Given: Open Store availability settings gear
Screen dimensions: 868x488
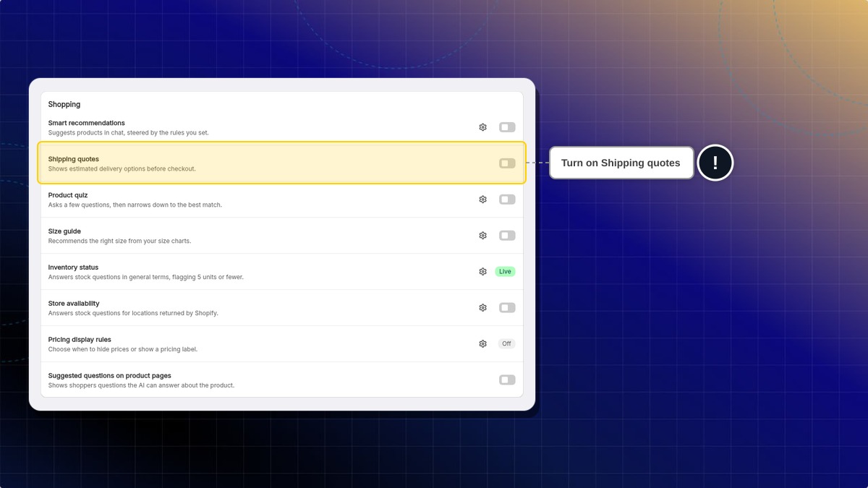Looking at the screenshot, I should coord(482,308).
